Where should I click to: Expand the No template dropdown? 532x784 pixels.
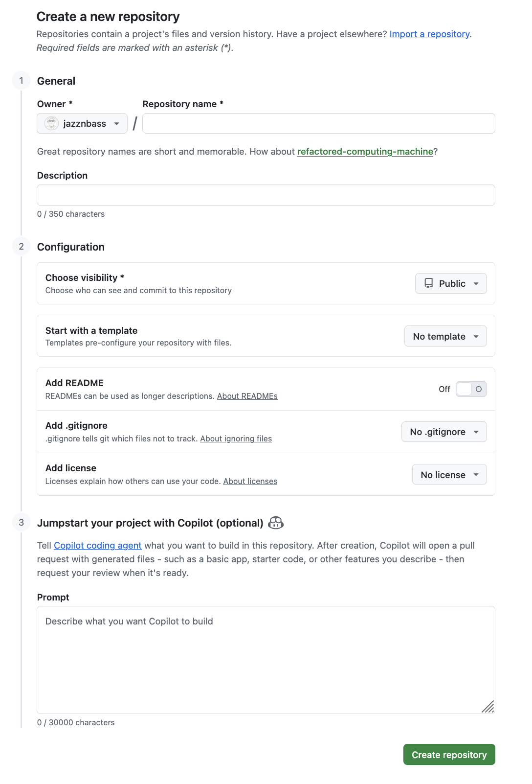(445, 336)
